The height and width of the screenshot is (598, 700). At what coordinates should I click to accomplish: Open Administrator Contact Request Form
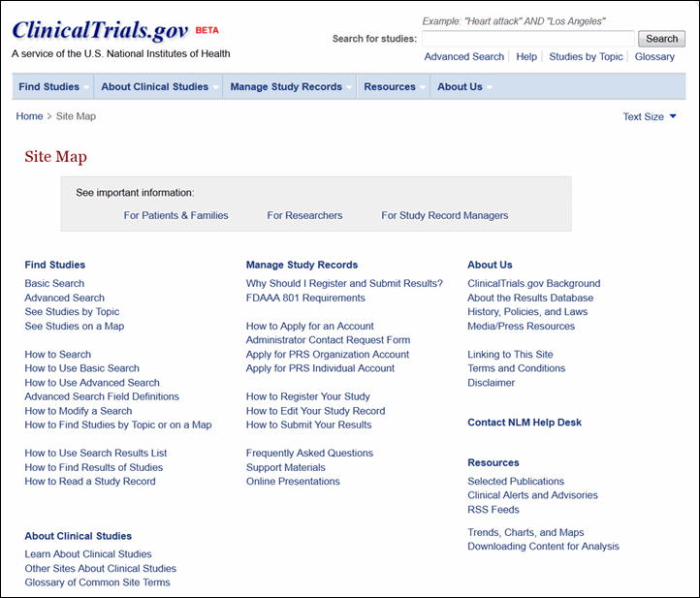tap(328, 340)
